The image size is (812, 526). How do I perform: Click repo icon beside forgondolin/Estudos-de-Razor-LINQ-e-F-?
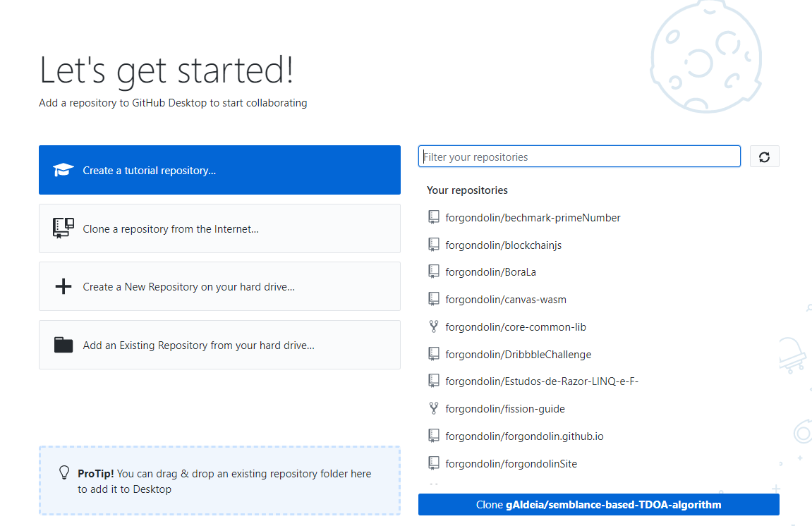434,381
